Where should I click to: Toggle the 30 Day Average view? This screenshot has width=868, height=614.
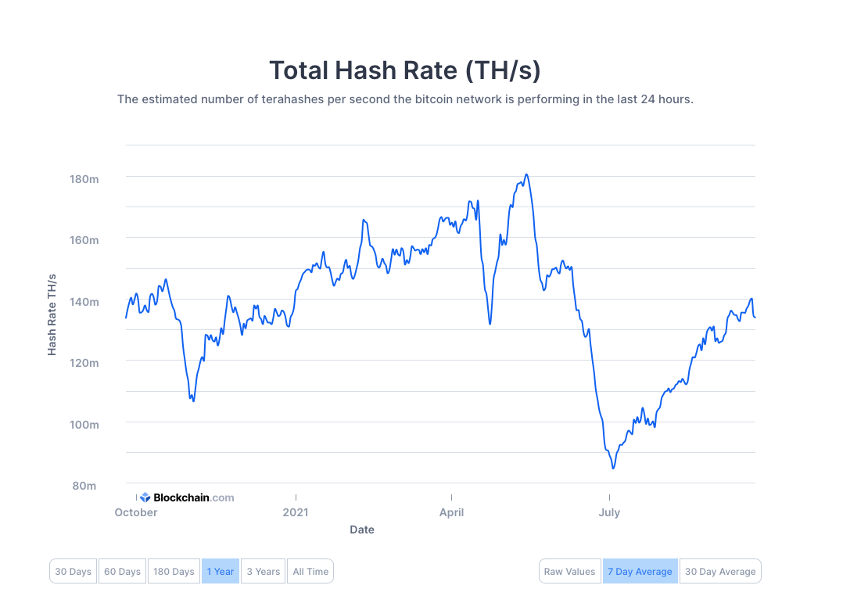point(720,572)
